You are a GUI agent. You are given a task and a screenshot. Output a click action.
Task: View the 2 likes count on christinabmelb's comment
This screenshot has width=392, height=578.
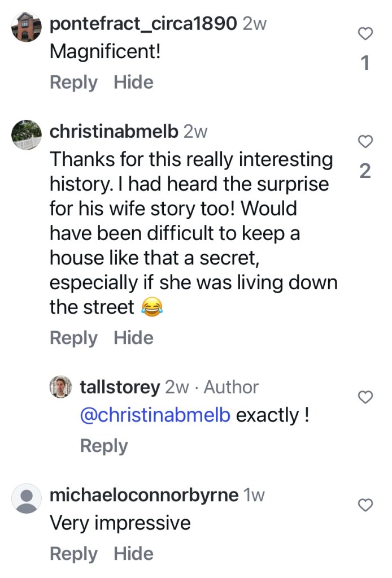tap(365, 171)
